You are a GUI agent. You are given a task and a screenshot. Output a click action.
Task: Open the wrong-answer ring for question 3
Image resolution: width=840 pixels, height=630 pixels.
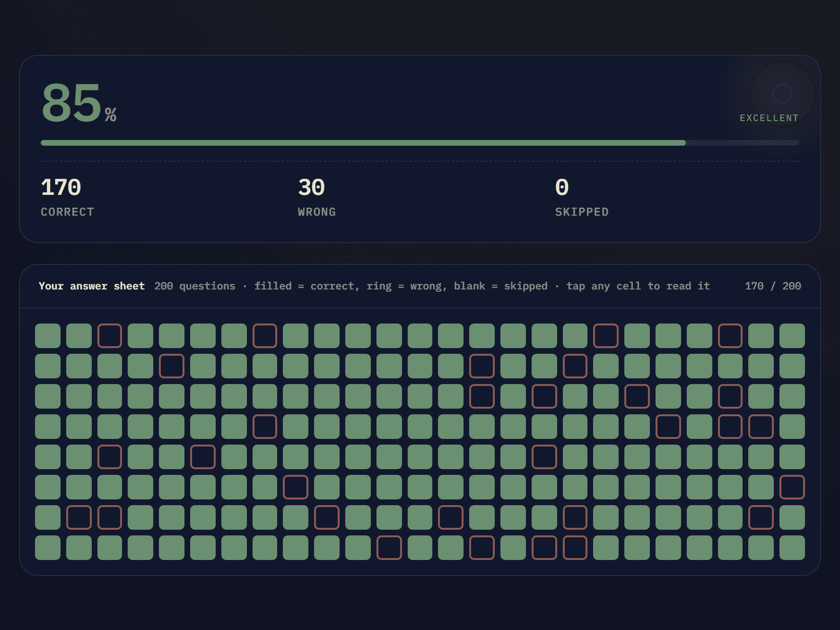coord(110,336)
